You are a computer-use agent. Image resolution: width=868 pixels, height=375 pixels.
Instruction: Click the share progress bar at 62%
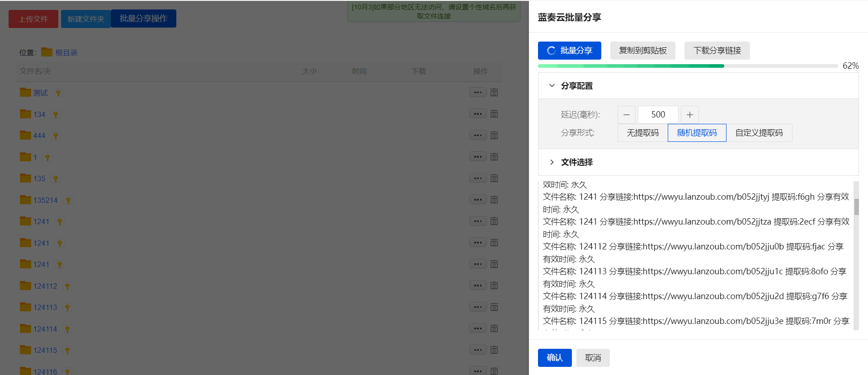[x=687, y=66]
